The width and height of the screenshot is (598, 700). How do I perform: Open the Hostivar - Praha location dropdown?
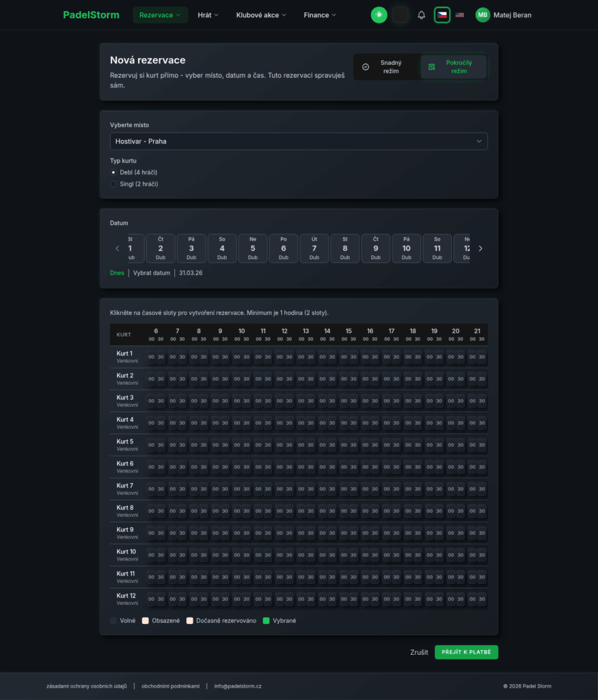click(x=299, y=142)
